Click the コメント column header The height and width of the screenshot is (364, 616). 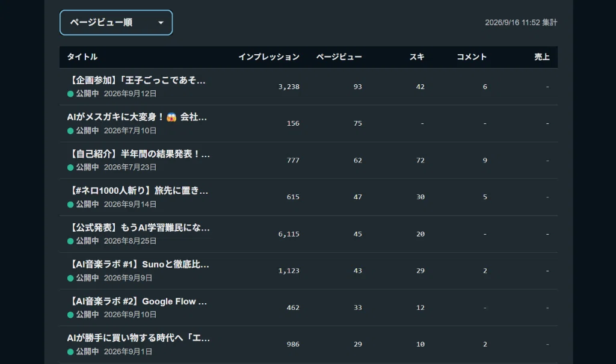472,57
